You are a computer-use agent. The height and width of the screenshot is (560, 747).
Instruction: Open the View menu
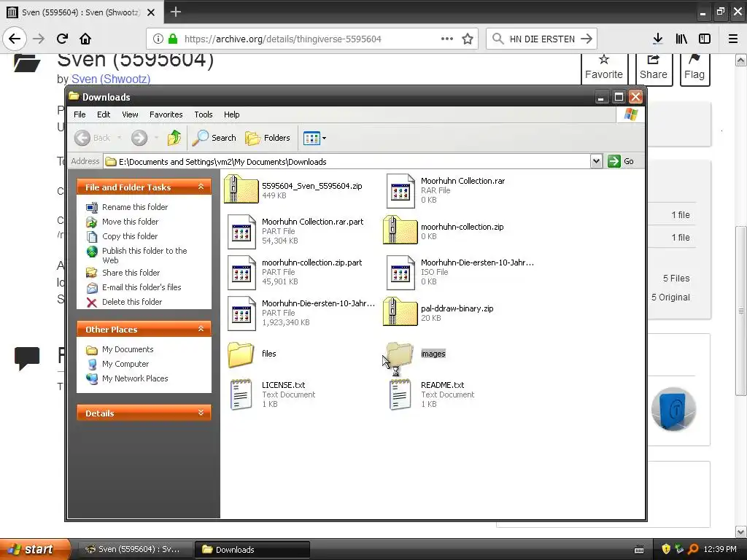130,114
